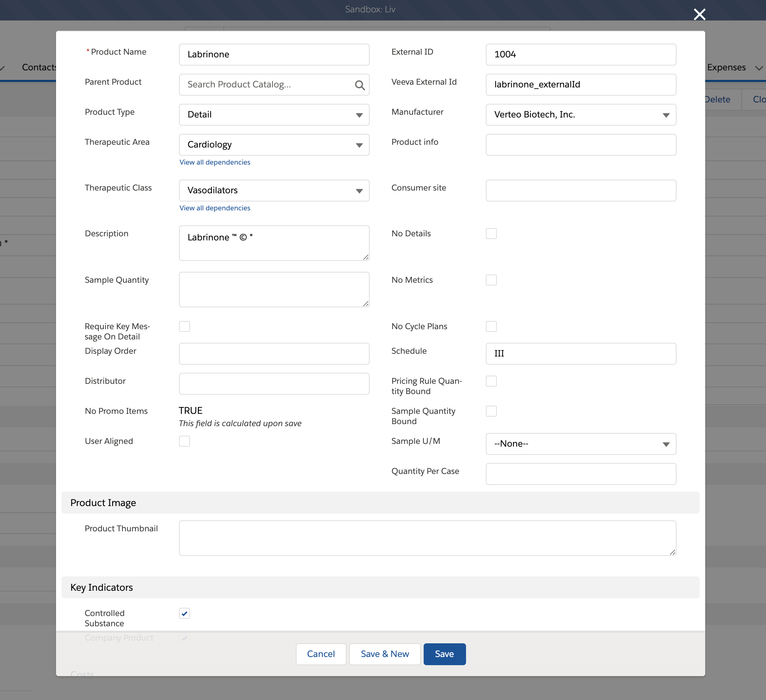Enable the No Metrics checkbox
Viewport: 766px width, 700px height.
pos(491,280)
